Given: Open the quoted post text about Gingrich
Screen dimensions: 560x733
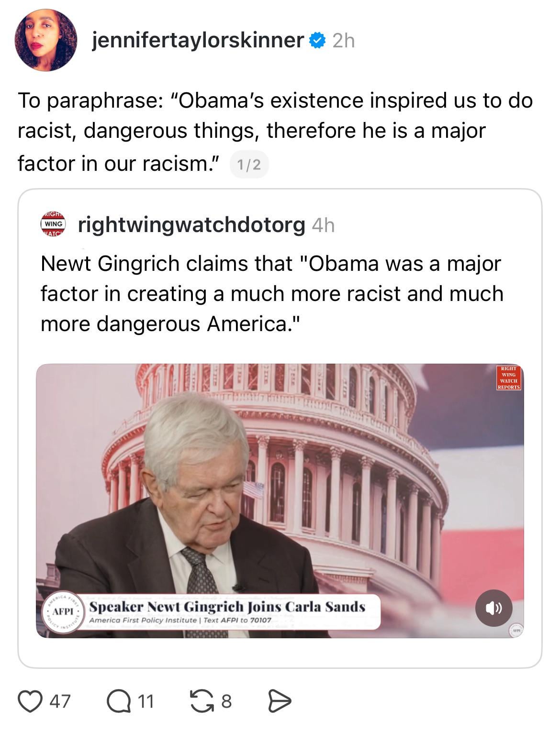Looking at the screenshot, I should 272,293.
